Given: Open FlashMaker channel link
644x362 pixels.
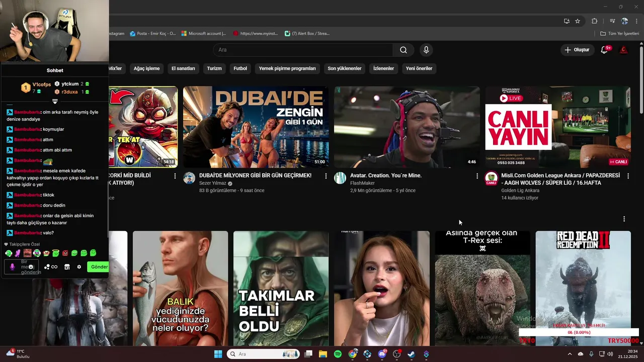Looking at the screenshot, I should 363,183.
